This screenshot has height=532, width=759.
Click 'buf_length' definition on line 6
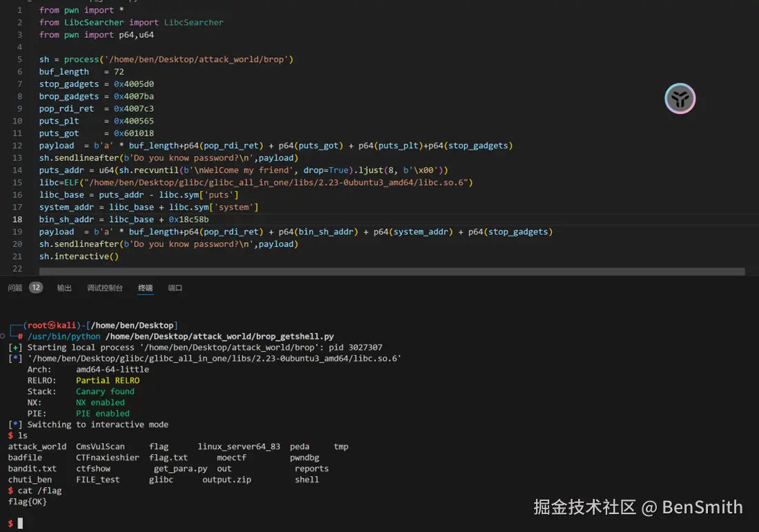(64, 72)
